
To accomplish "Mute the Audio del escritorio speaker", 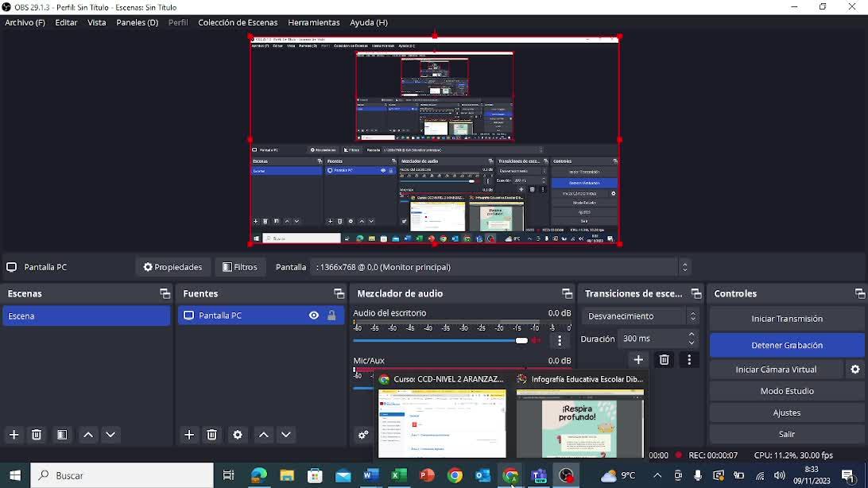I will (537, 341).
